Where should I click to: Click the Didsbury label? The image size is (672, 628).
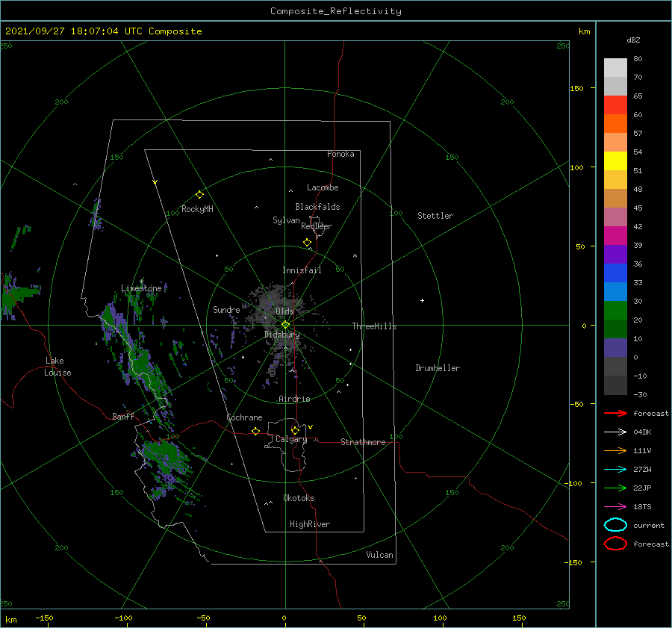coord(282,335)
